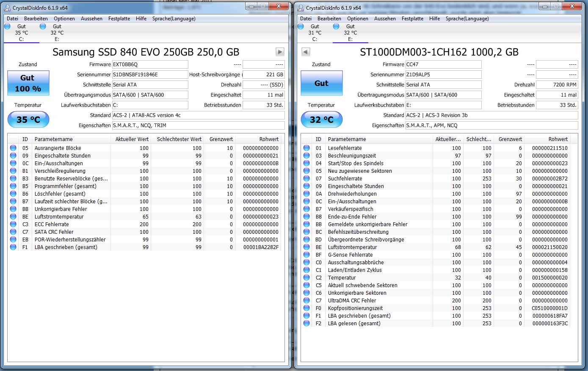This screenshot has width=588, height=371.
Task: Click status orb for C2 Temperatur row
Action: click(x=306, y=277)
